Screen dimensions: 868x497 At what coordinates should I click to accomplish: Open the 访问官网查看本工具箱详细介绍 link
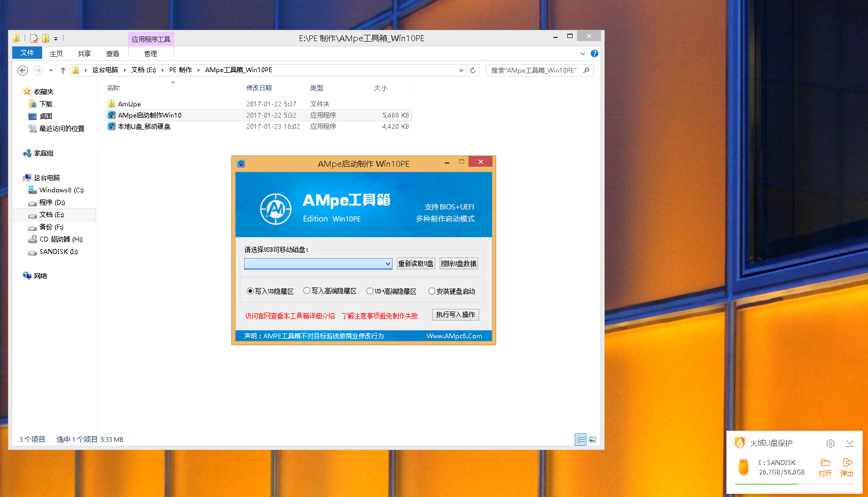click(x=290, y=316)
